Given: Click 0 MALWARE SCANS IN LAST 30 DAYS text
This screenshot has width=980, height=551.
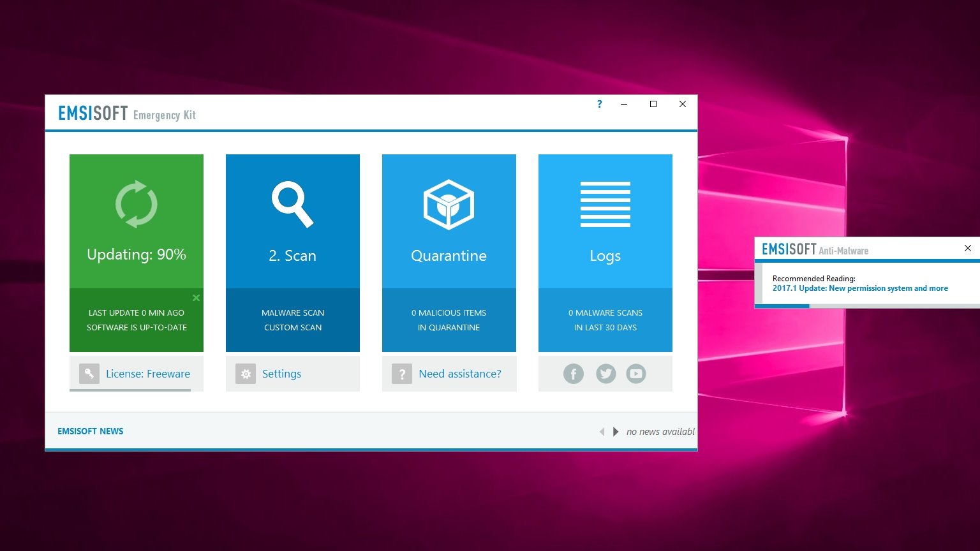Looking at the screenshot, I should pos(605,320).
